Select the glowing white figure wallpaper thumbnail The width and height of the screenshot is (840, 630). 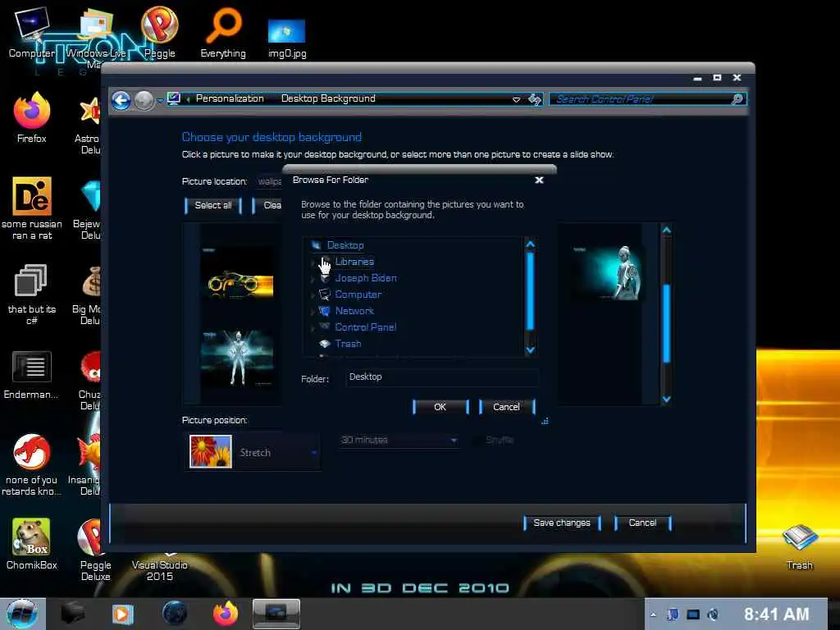tap(237, 358)
